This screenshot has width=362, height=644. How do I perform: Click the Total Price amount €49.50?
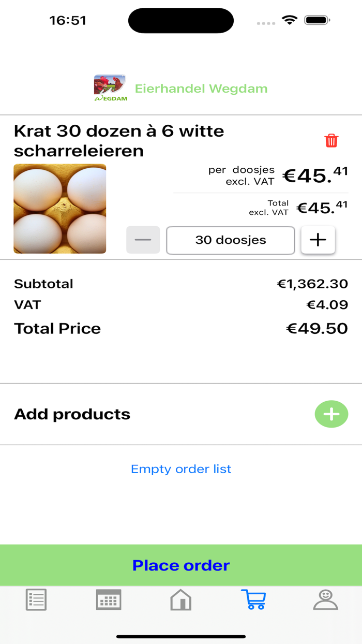318,328
